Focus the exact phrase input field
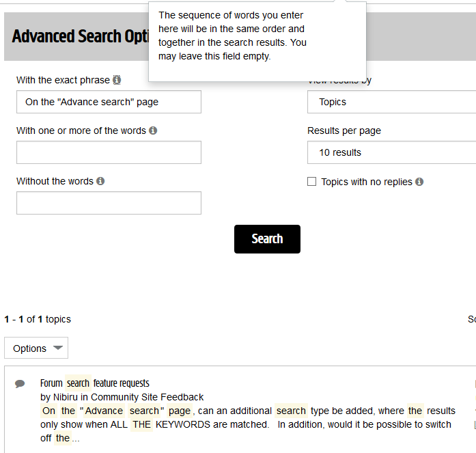Image resolution: width=476 pixels, height=453 pixels. tap(109, 102)
